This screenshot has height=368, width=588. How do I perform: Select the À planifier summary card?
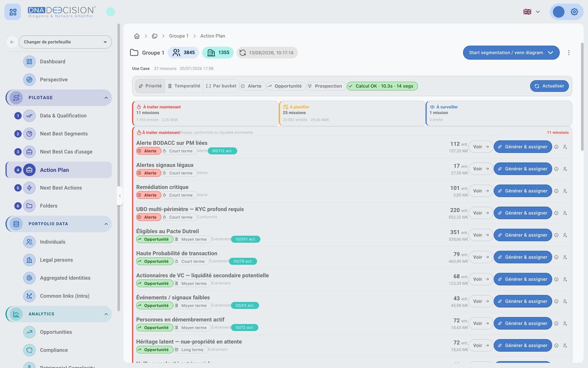352,113
